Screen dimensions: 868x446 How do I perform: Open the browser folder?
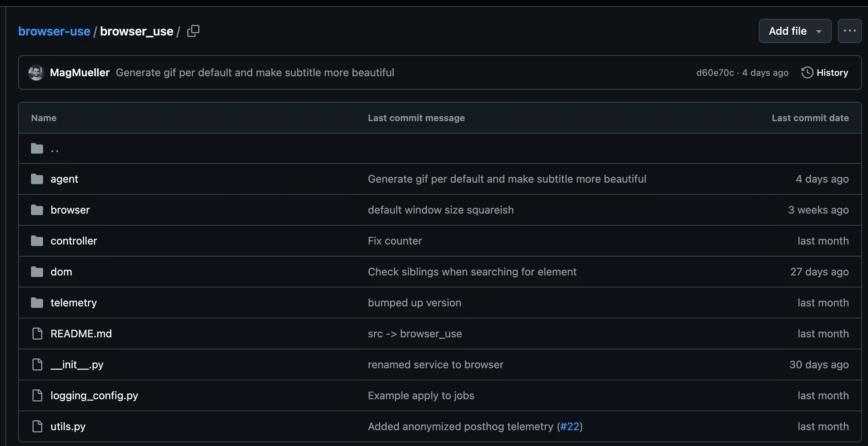click(70, 210)
